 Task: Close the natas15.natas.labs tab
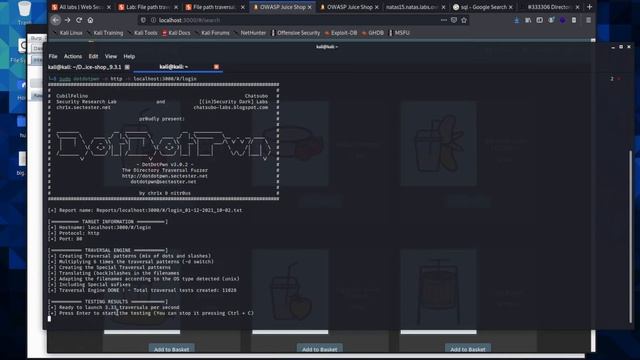pyautogui.click(x=444, y=7)
